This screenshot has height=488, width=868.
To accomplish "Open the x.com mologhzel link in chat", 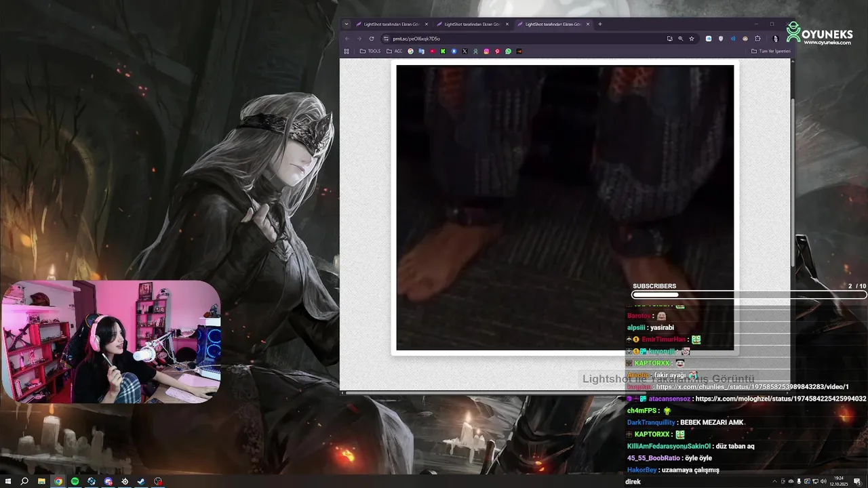I will coord(781,399).
